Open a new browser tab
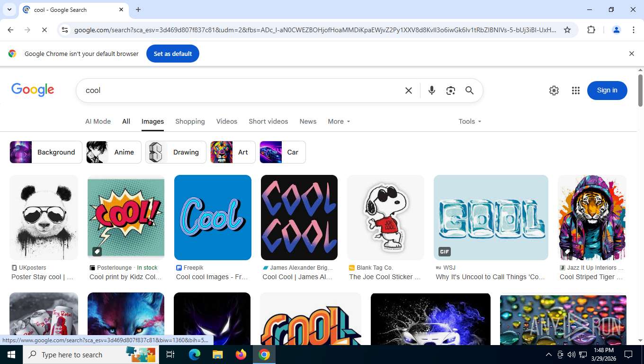Image resolution: width=644 pixels, height=364 pixels. tap(138, 9)
